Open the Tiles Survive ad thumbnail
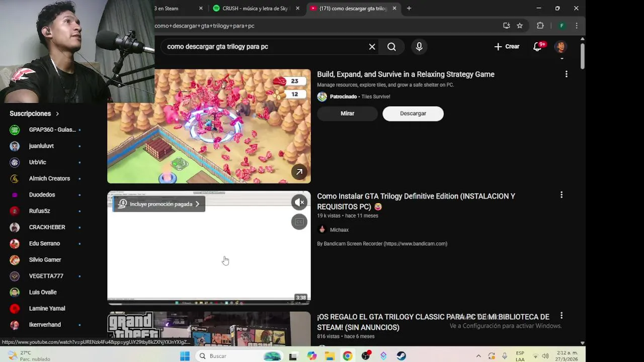This screenshot has width=644, height=362. 209,126
